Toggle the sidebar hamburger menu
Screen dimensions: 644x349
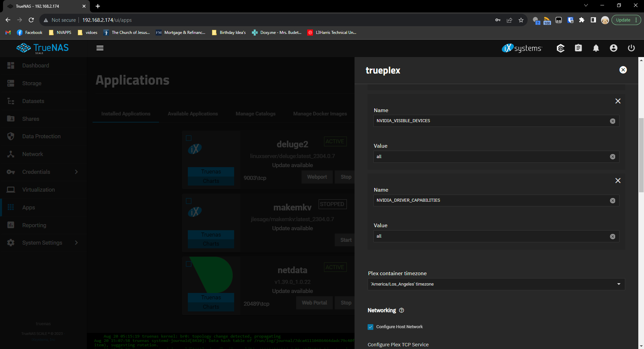click(100, 48)
